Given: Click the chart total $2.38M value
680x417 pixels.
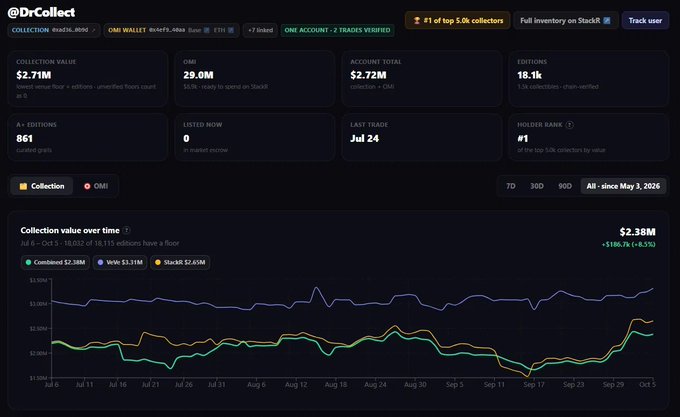Looking at the screenshot, I should pos(638,232).
